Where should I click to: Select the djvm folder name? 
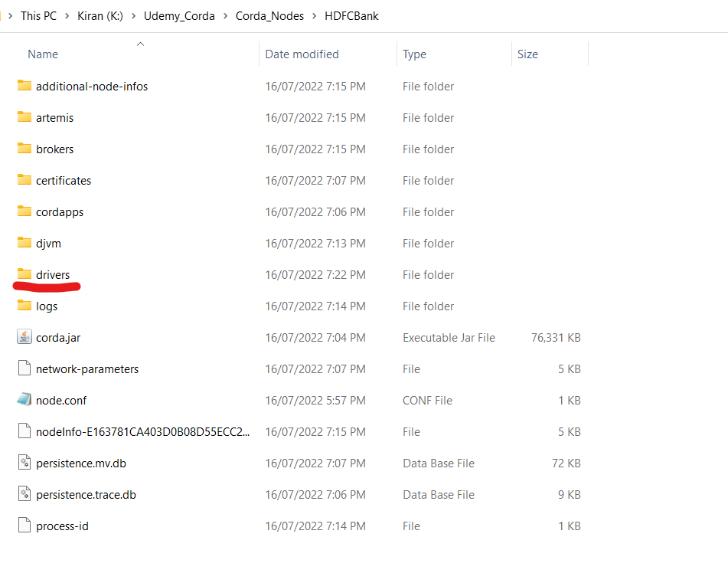(x=48, y=244)
